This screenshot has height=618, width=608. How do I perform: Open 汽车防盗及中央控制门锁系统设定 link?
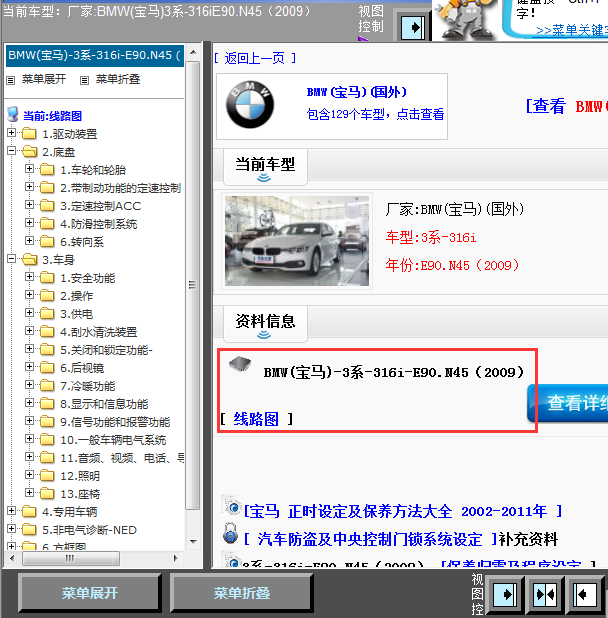click(x=370, y=539)
